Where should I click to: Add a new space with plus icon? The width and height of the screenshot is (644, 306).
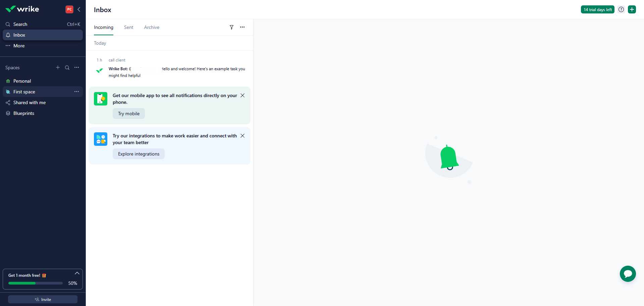tap(58, 68)
